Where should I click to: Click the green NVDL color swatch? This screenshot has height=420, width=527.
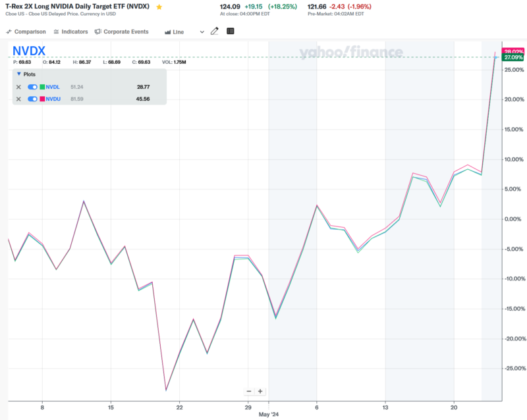click(42, 87)
